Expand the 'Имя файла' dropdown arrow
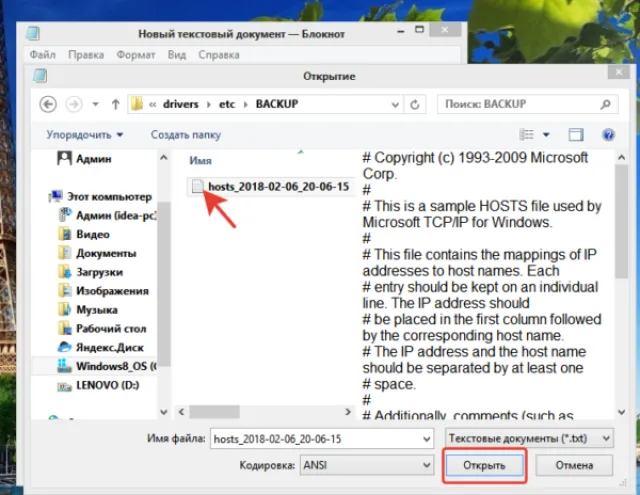 [427, 439]
